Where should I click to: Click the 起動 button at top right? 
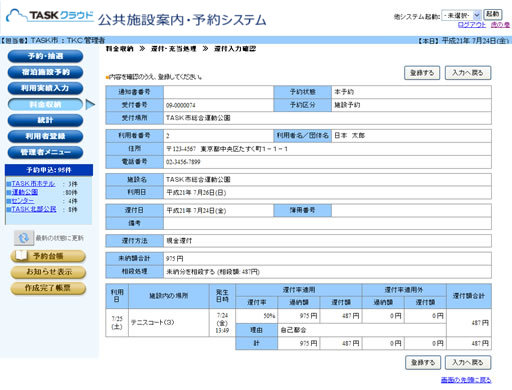[493, 14]
